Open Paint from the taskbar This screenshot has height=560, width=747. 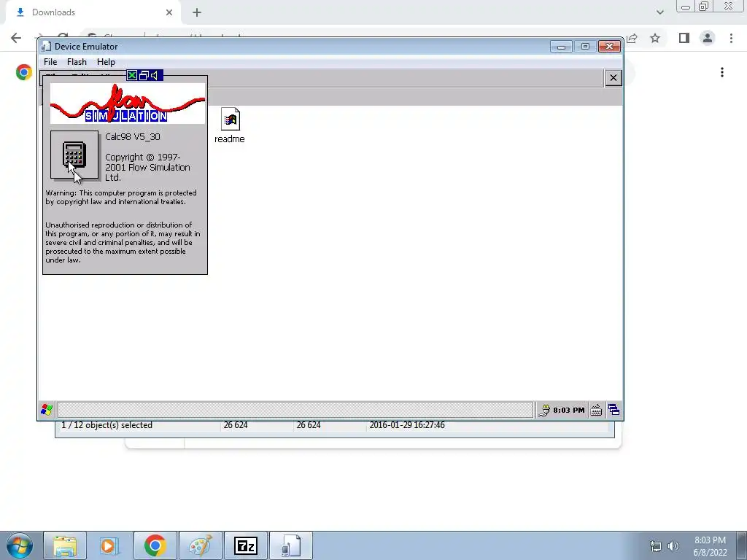[200, 545]
